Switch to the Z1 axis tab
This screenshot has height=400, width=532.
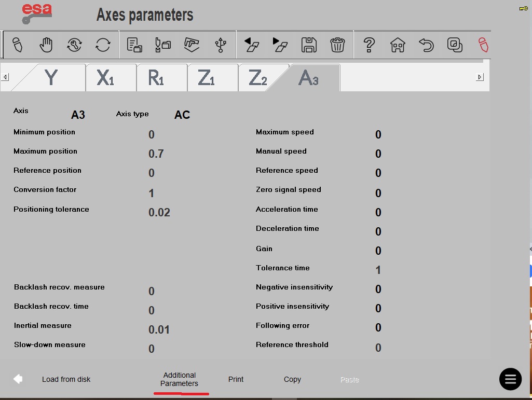point(206,78)
